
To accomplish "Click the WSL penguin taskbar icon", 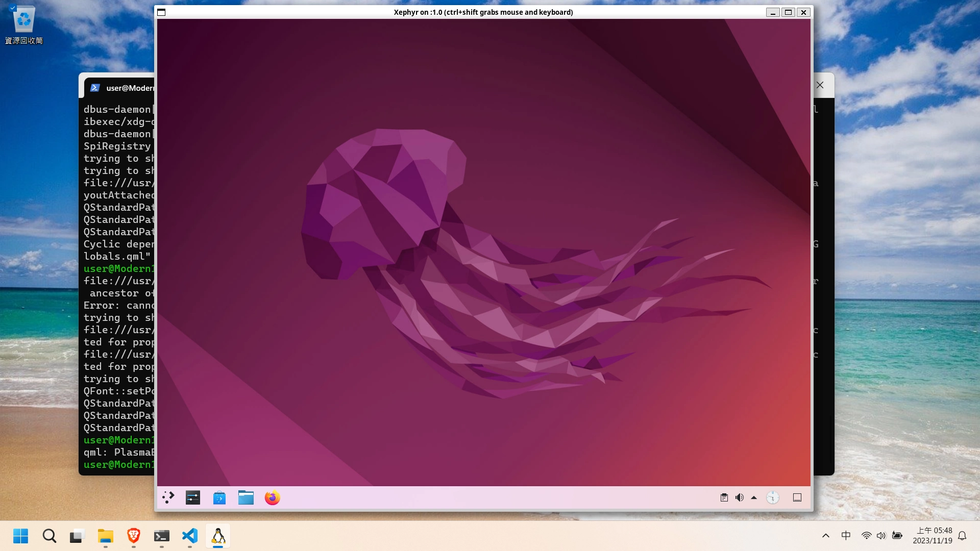I will coord(218,536).
